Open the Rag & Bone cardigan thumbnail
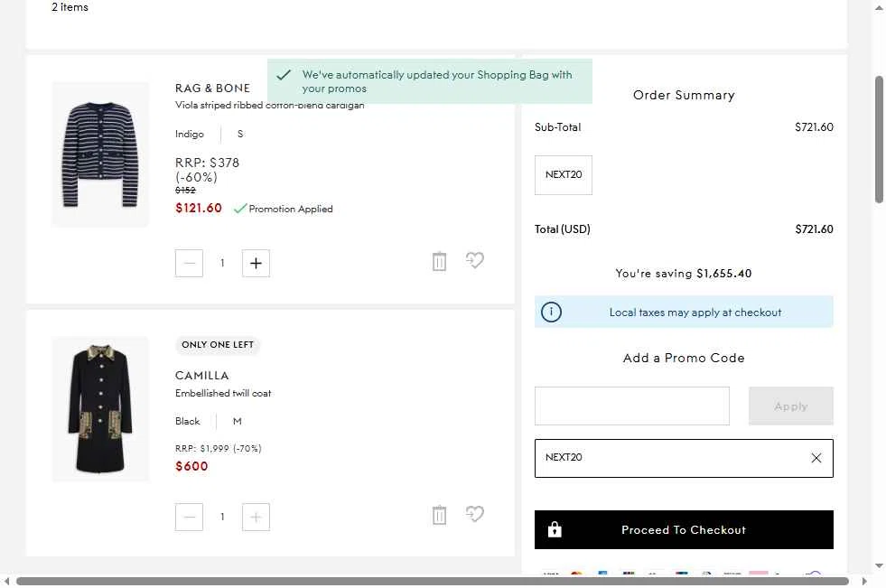This screenshot has height=588, width=886. (100, 154)
